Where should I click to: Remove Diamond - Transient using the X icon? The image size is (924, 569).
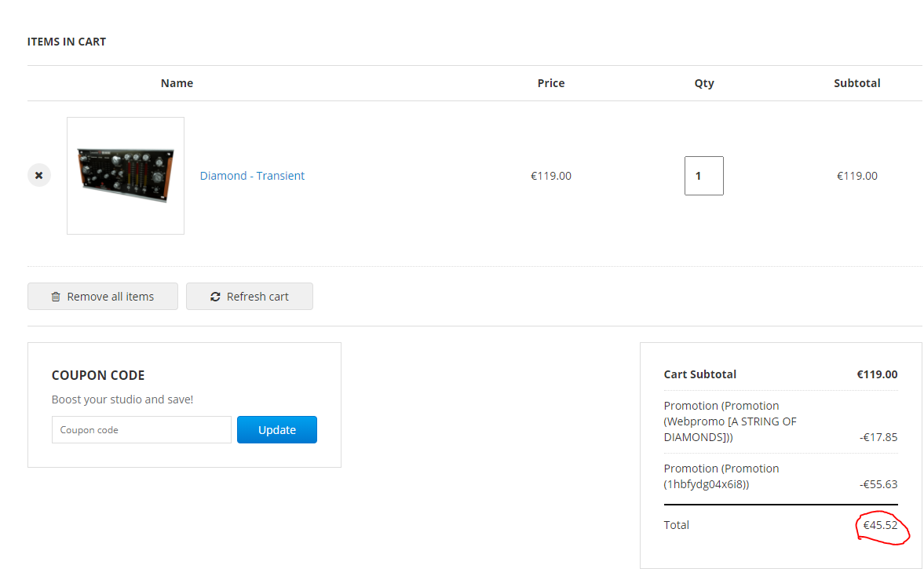click(39, 175)
